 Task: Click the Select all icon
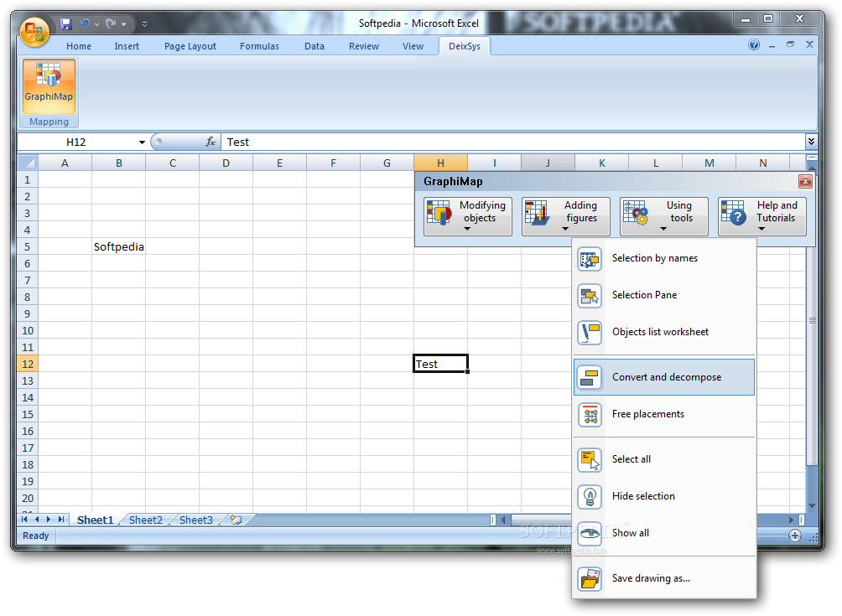tap(590, 460)
